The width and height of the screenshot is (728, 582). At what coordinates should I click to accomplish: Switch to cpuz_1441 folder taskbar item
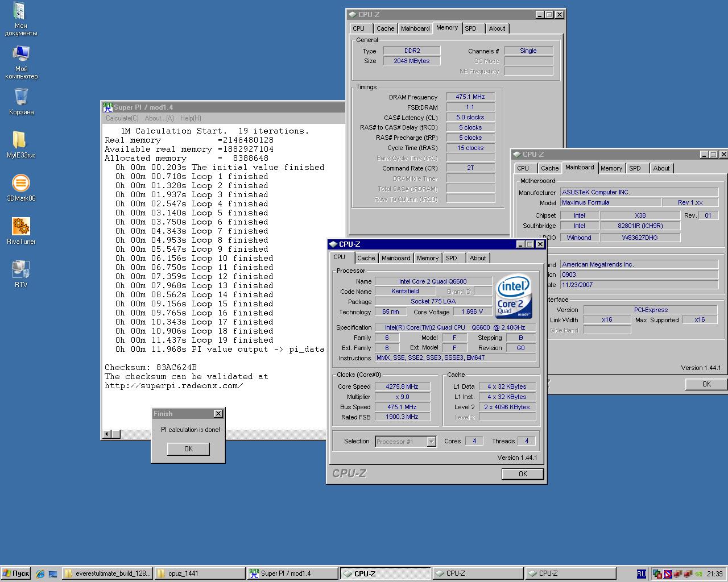(x=200, y=573)
